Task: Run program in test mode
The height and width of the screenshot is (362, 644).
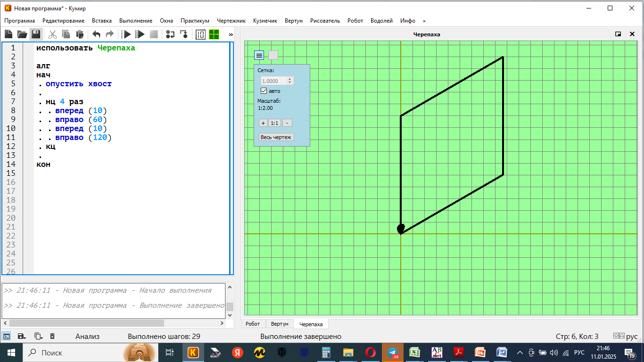Action: [x=140, y=34]
